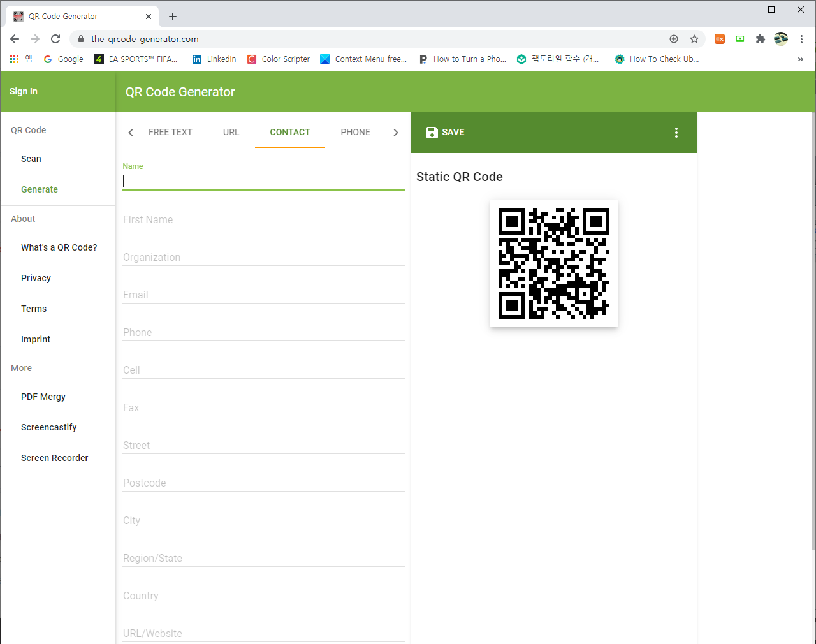The height and width of the screenshot is (644, 816).
Task: Open the How To Check Ub... bookmark
Action: point(657,59)
